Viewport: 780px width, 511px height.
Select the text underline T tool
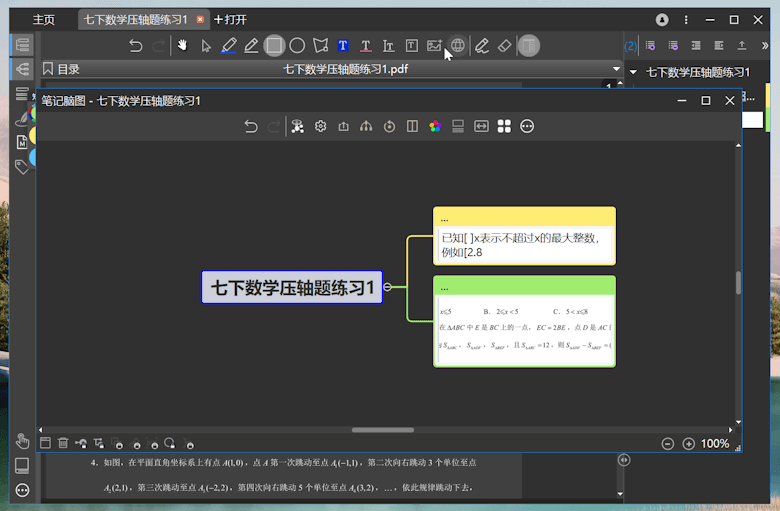pyautogui.click(x=366, y=46)
